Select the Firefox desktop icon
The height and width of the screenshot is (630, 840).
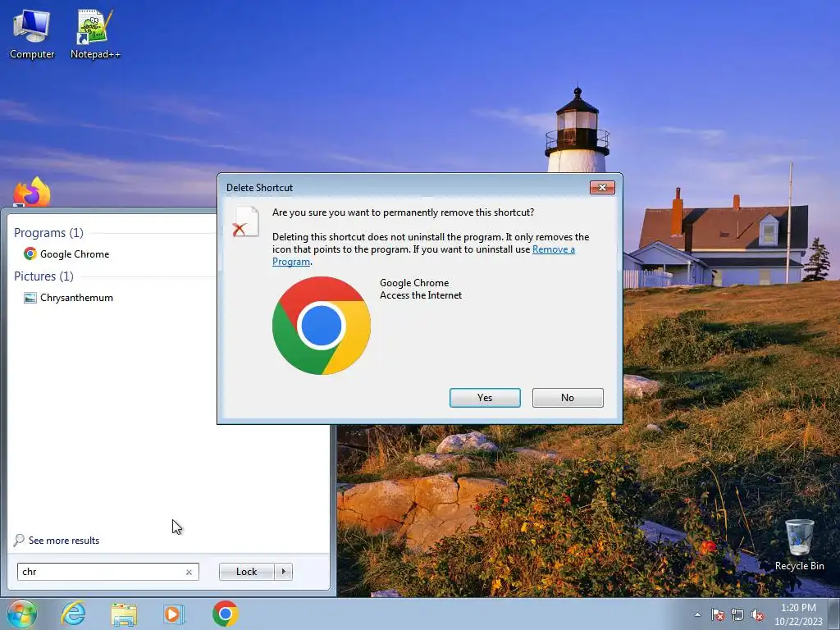coord(32,192)
